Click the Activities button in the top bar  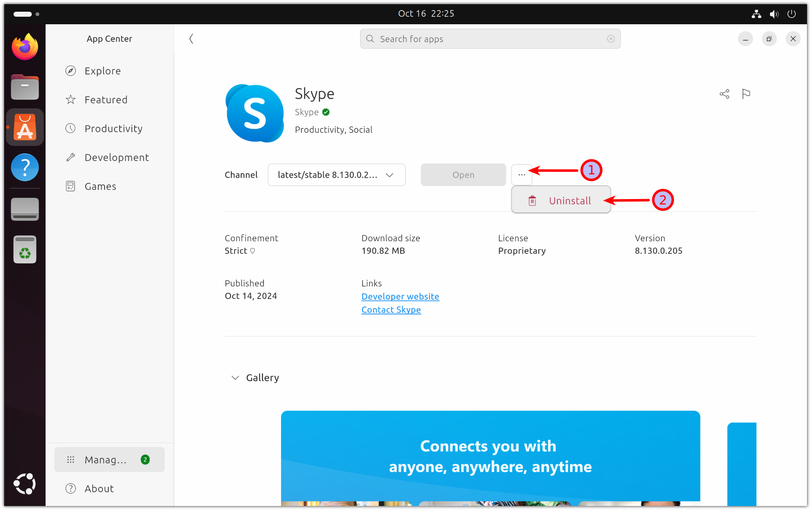tap(26, 14)
